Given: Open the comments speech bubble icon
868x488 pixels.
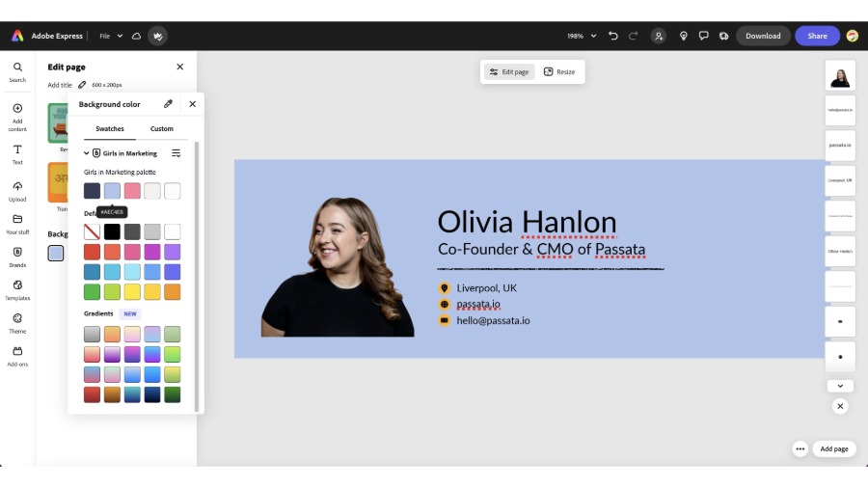Looking at the screenshot, I should coord(704,36).
